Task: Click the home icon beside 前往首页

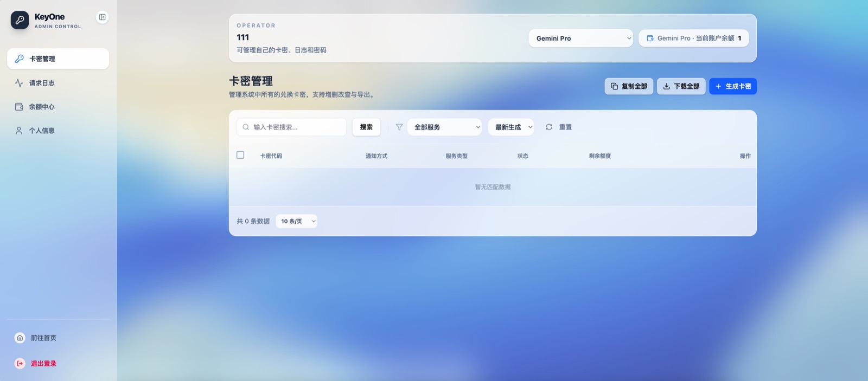Action: click(x=20, y=338)
